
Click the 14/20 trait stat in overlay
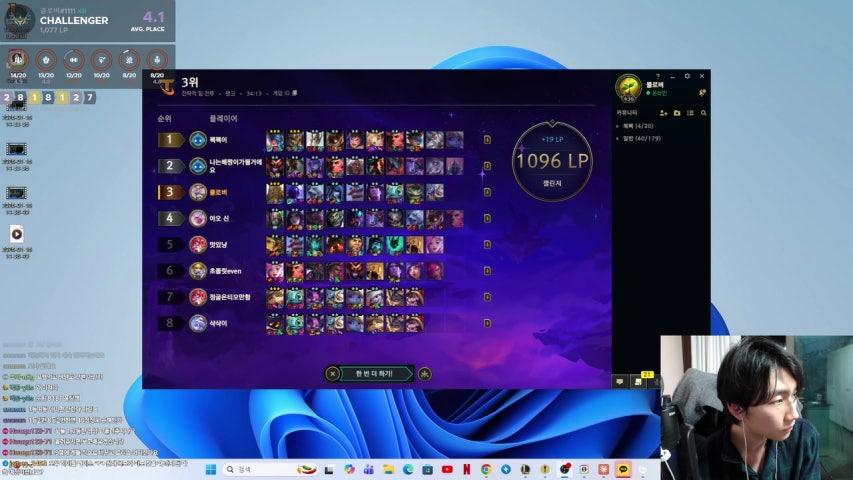pyautogui.click(x=18, y=64)
